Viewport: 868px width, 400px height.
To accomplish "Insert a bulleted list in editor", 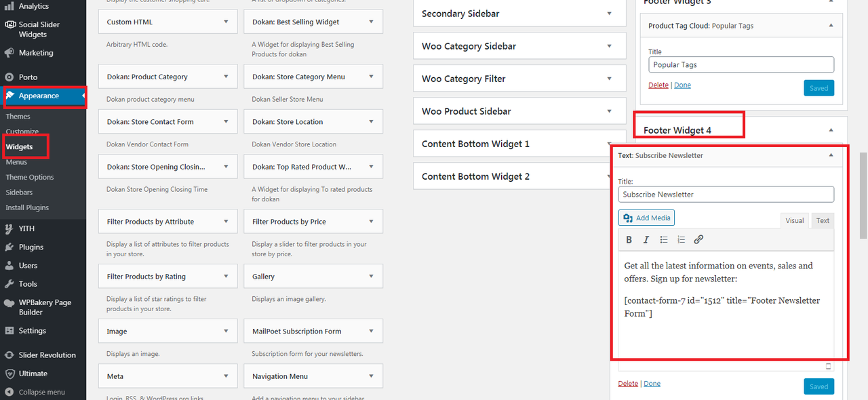I will tap(664, 239).
